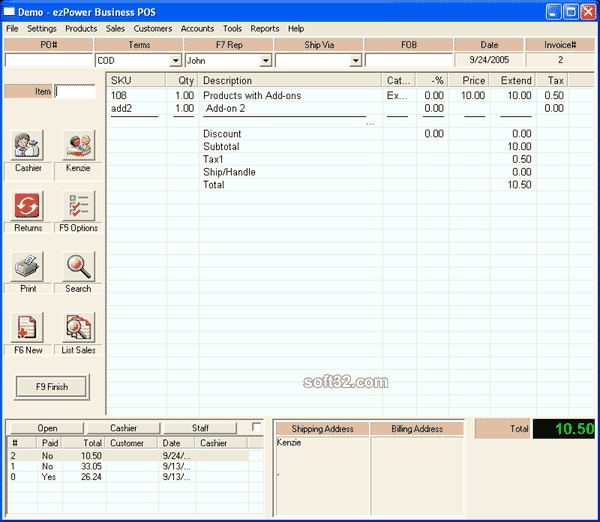
Task: Click the Item entry field
Action: [x=75, y=91]
